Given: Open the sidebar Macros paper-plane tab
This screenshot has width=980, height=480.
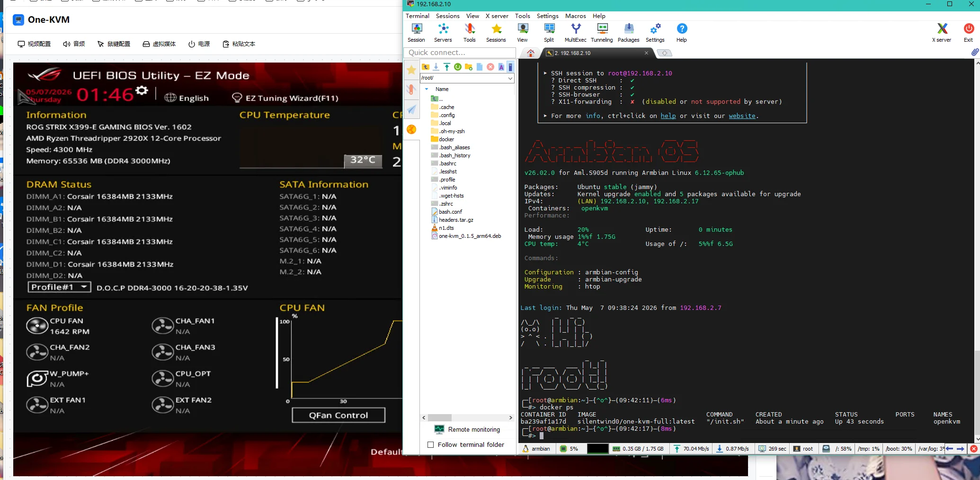Looking at the screenshot, I should pos(412,109).
